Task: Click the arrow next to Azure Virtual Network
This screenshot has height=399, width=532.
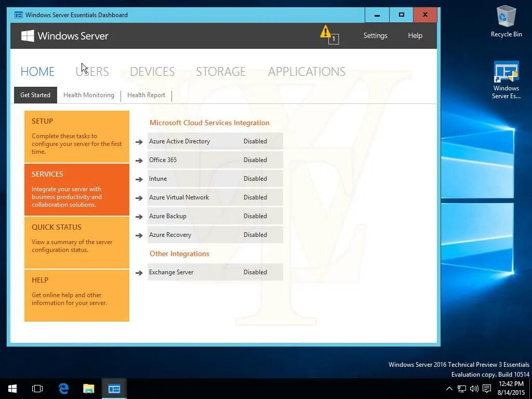Action: tap(139, 198)
